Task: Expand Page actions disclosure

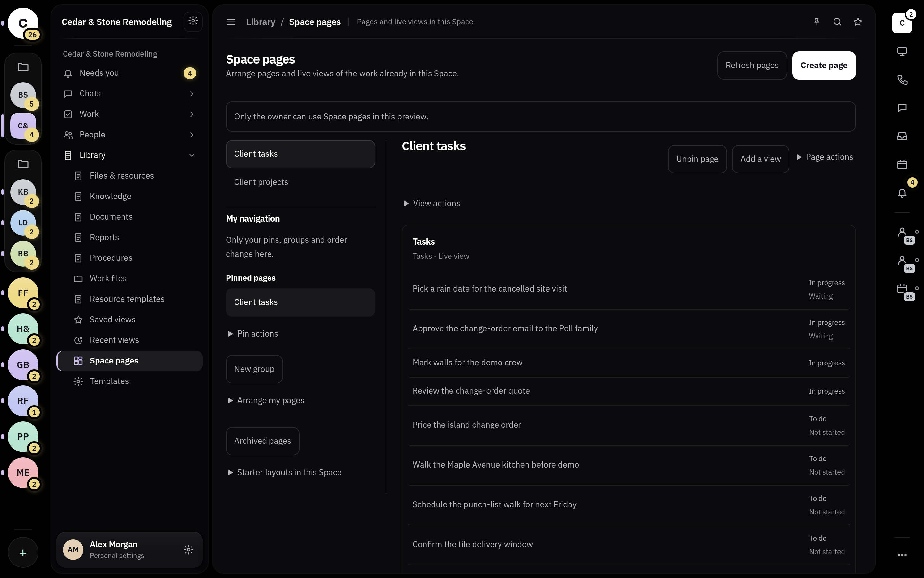Action: coord(825,157)
